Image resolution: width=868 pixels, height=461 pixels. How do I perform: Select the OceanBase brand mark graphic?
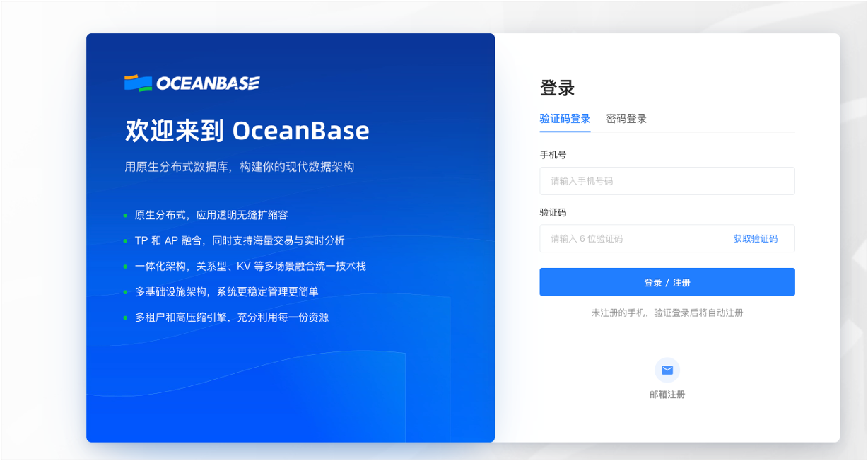(136, 82)
